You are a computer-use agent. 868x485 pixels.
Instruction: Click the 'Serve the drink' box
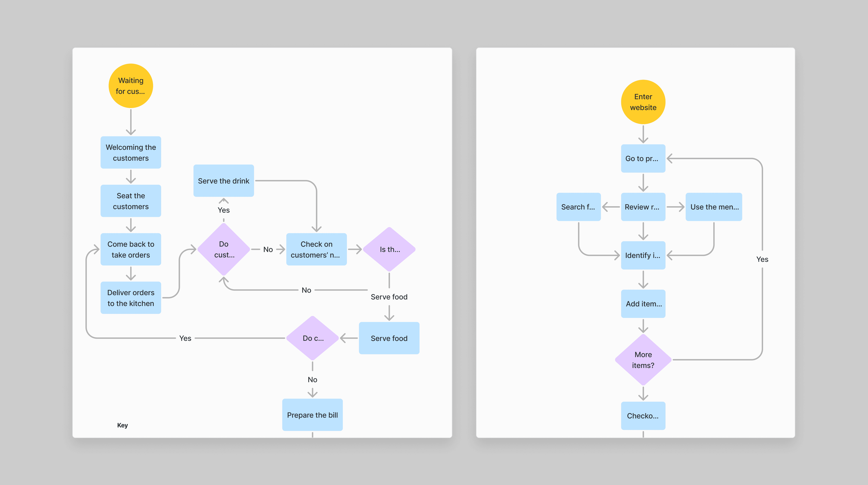223,181
